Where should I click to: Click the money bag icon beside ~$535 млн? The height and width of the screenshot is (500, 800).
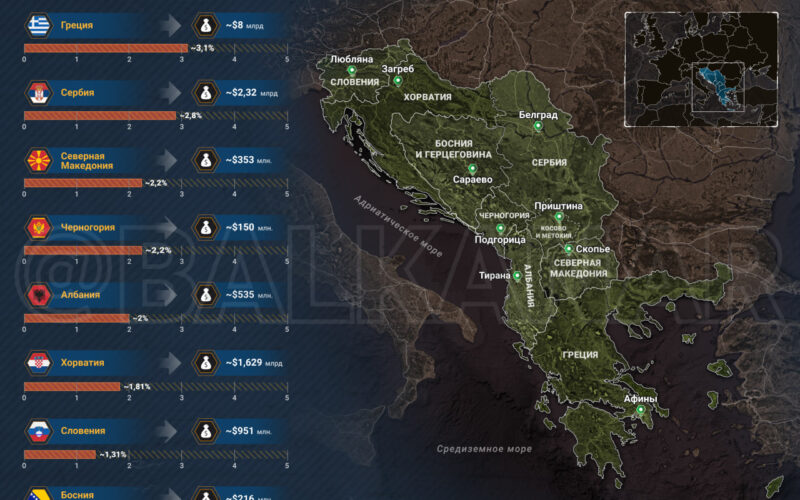pyautogui.click(x=206, y=295)
